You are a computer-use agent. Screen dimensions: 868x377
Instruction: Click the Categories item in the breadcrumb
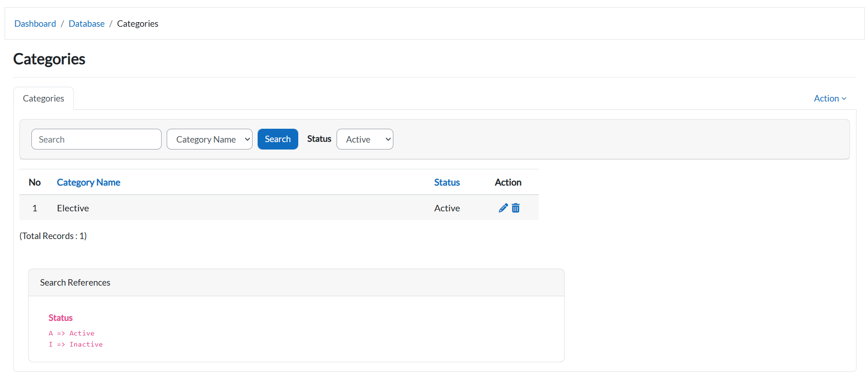tap(137, 24)
